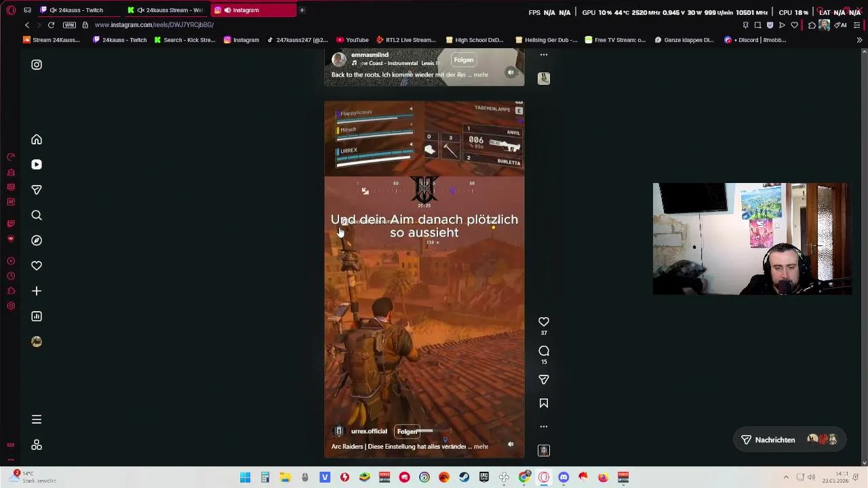Open the Instagram search panel
Image resolution: width=868 pixels, height=488 pixels.
(x=37, y=216)
